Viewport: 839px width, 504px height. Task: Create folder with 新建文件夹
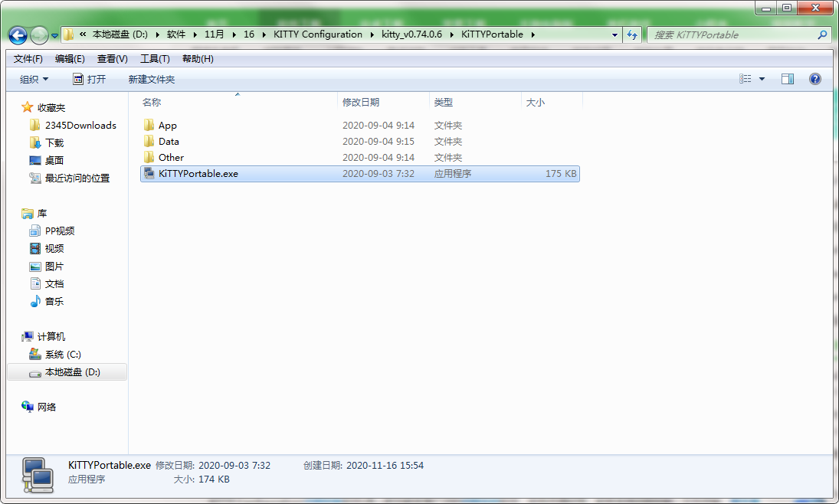(x=152, y=79)
